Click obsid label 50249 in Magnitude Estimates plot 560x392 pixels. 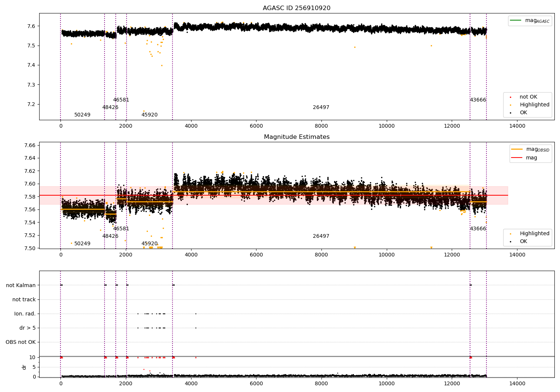(x=82, y=244)
